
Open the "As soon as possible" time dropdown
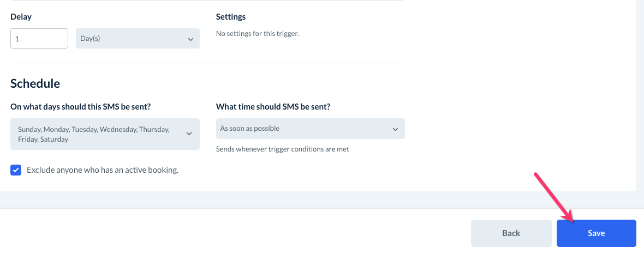pyautogui.click(x=310, y=129)
